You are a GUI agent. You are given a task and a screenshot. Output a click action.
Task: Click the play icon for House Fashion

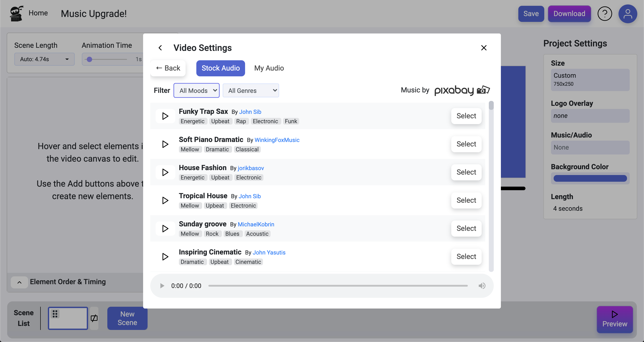click(x=165, y=172)
